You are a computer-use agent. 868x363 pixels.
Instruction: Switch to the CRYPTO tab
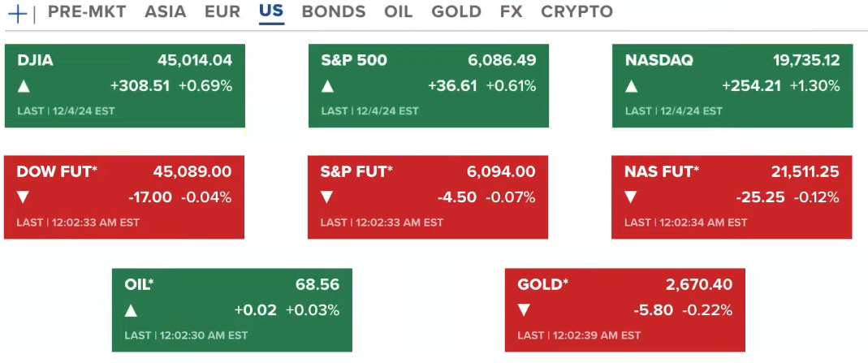pos(577,12)
